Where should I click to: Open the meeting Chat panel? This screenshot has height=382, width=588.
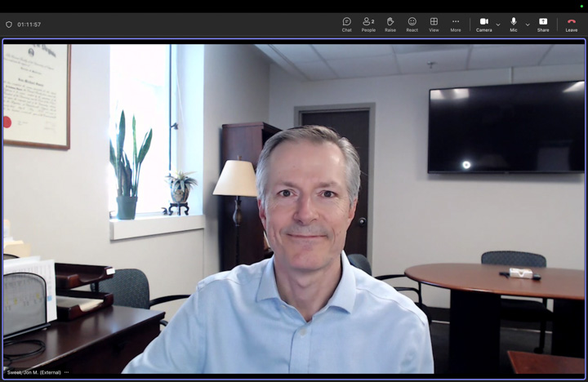346,24
